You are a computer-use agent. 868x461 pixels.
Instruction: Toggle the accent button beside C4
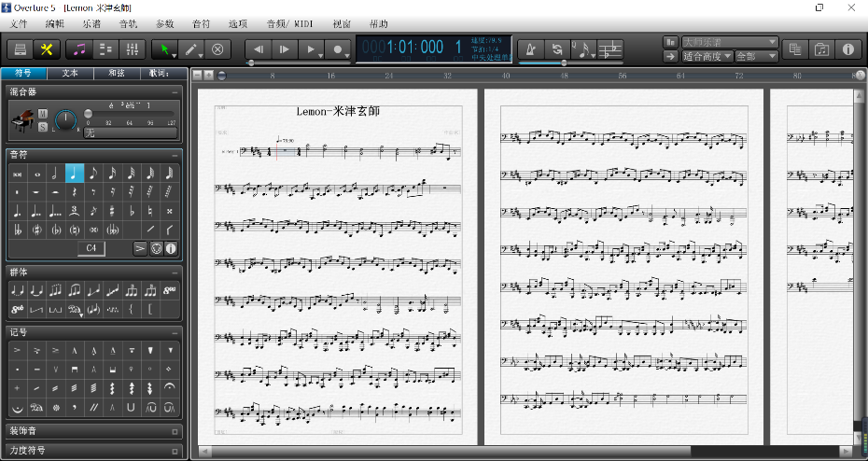click(140, 249)
